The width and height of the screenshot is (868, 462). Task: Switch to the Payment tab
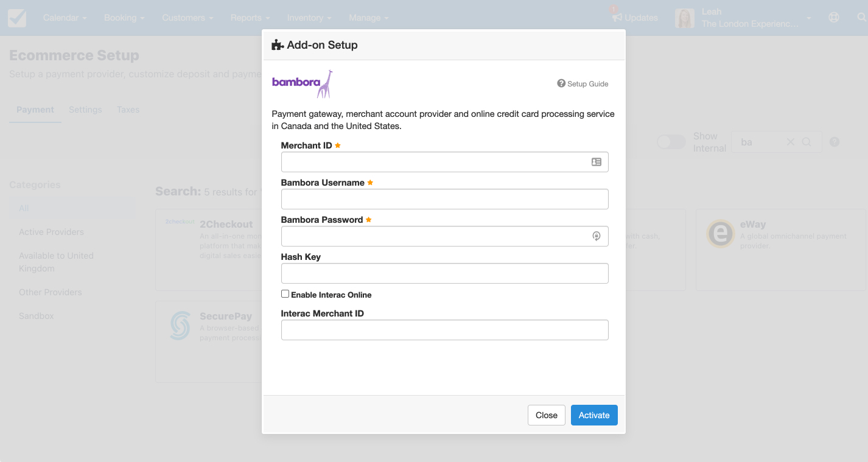(x=35, y=110)
